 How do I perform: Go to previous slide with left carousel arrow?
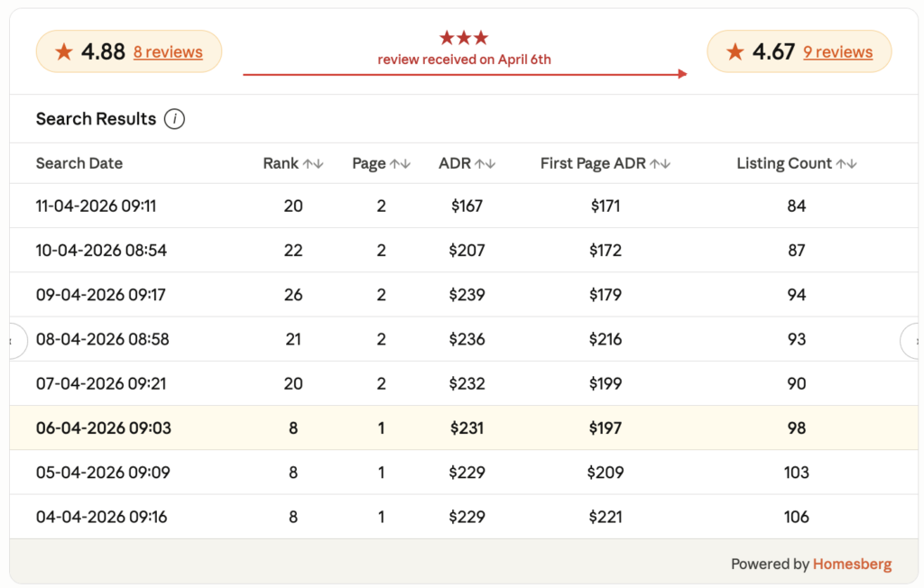coord(16,341)
